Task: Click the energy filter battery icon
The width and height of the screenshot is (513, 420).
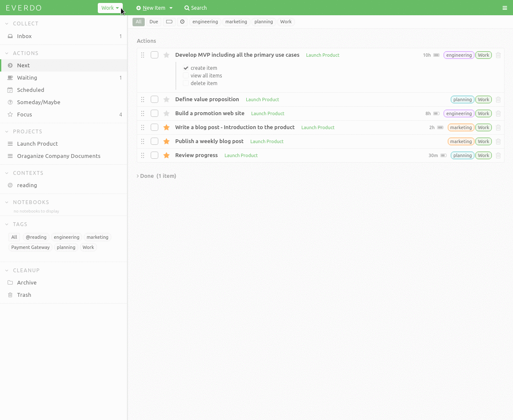Action: pyautogui.click(x=169, y=22)
